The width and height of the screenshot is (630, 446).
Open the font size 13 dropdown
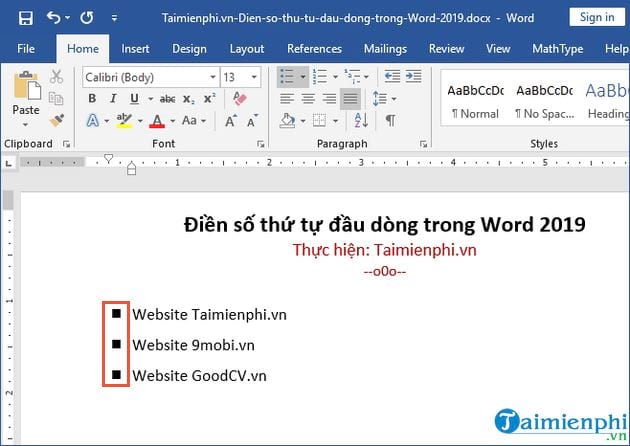(x=254, y=77)
